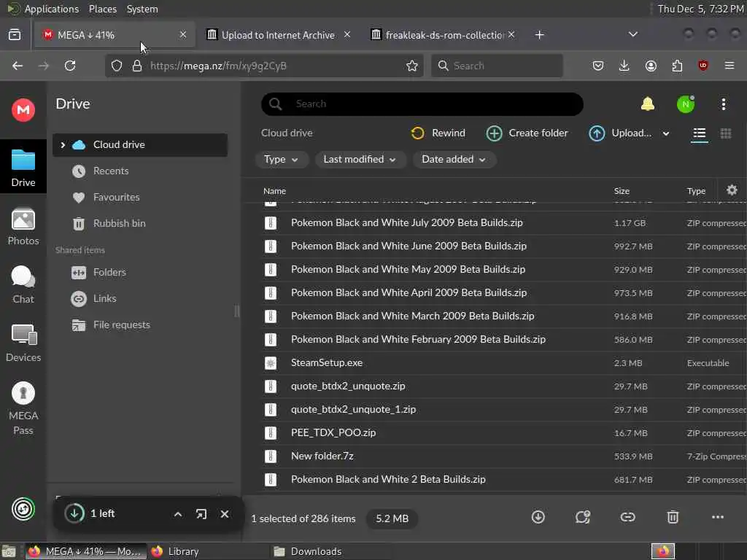Switch to list view
Image resolution: width=747 pixels, height=560 pixels.
699,133
